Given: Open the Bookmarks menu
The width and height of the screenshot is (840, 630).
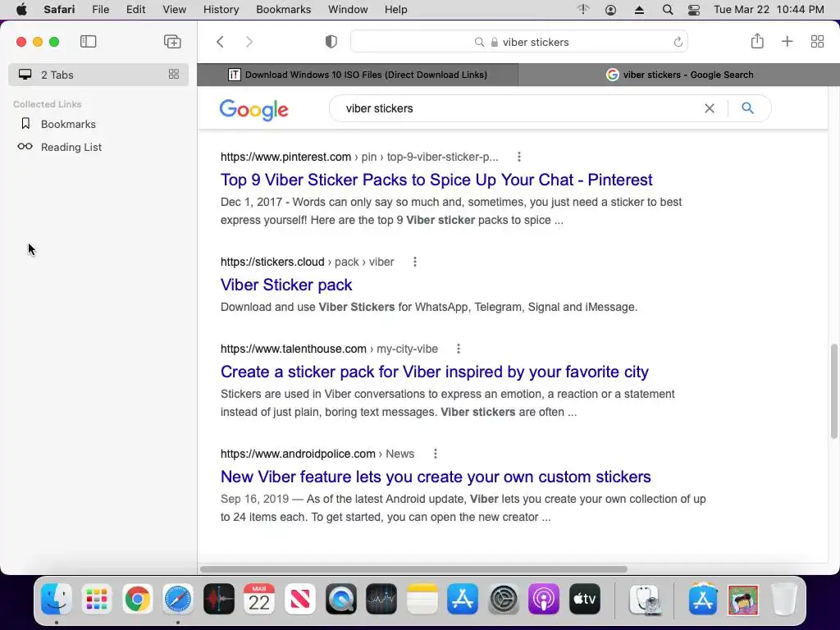Looking at the screenshot, I should 283,10.
